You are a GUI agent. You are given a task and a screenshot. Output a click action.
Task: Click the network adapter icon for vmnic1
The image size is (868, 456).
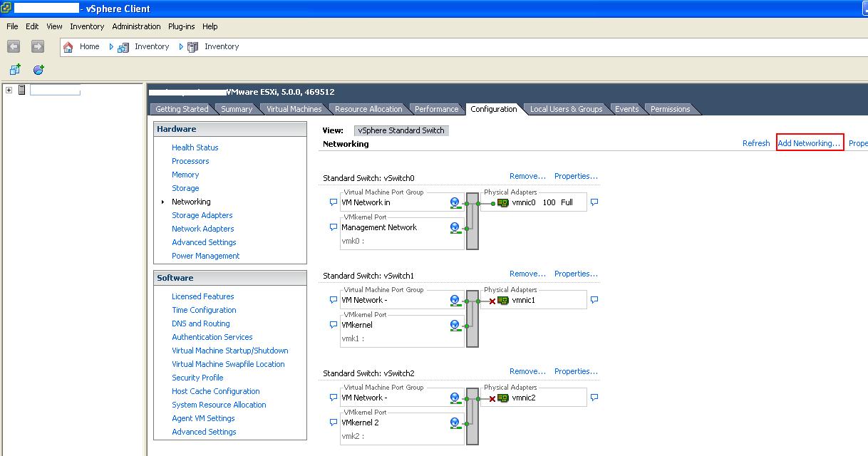(x=502, y=300)
